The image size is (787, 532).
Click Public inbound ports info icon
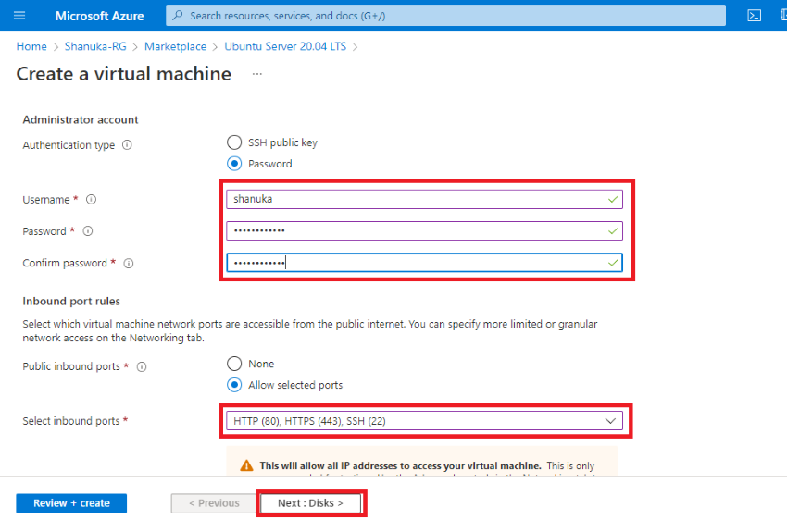click(142, 367)
